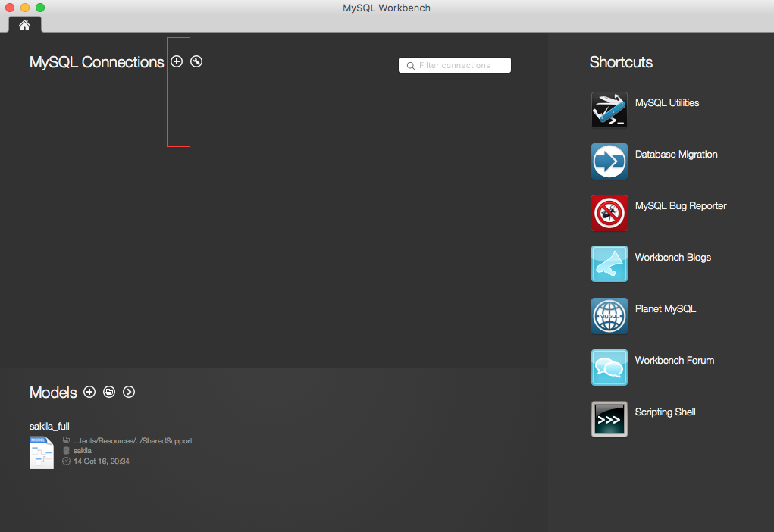
Task: Open Planet MySQL globe icon
Action: (x=609, y=316)
